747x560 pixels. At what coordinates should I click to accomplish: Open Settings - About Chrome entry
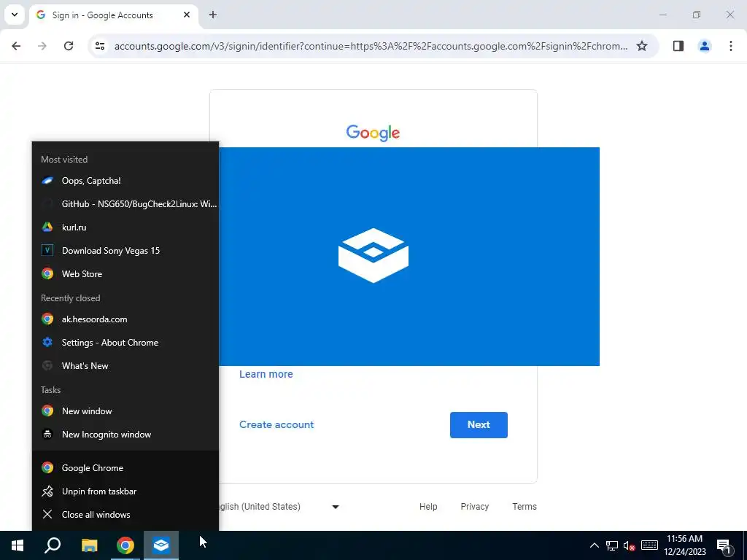tap(125, 343)
